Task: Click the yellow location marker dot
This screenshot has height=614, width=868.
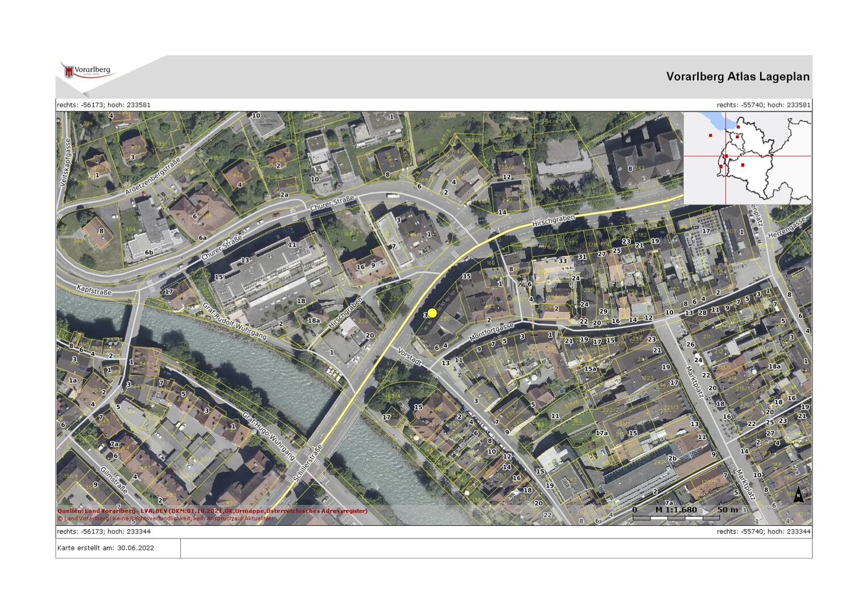Action: (432, 313)
